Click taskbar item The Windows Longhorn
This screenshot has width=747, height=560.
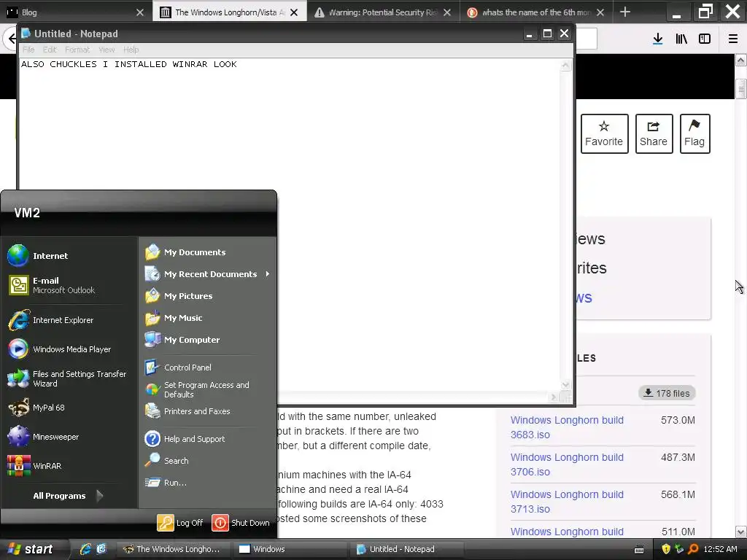(x=174, y=549)
